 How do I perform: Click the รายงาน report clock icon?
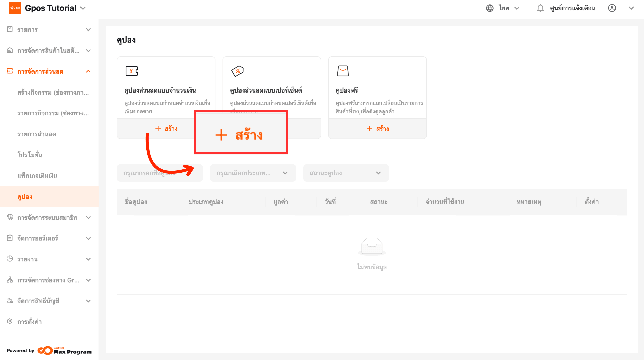10,259
